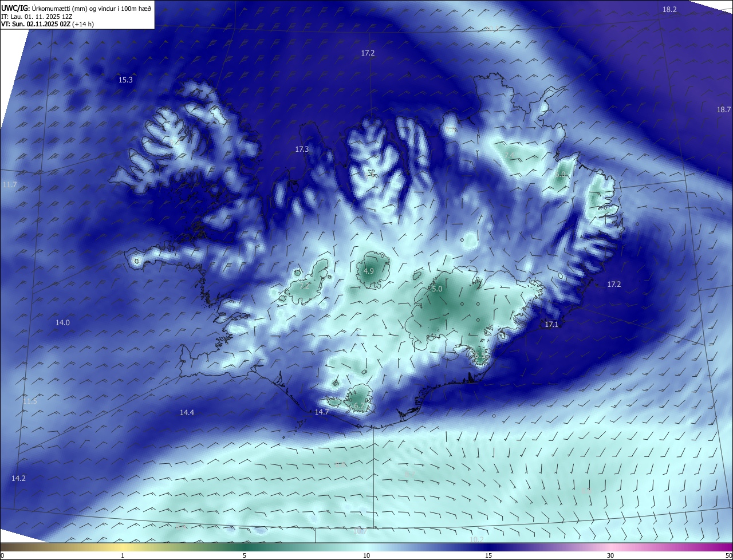This screenshot has height=560, width=733.
Task: Click the 11.7 value label
Action: click(x=10, y=185)
